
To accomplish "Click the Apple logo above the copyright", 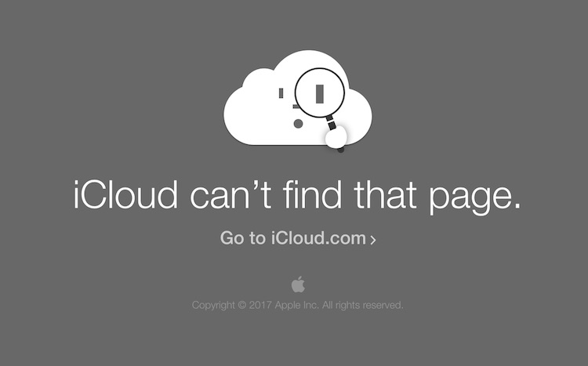I will (x=298, y=284).
